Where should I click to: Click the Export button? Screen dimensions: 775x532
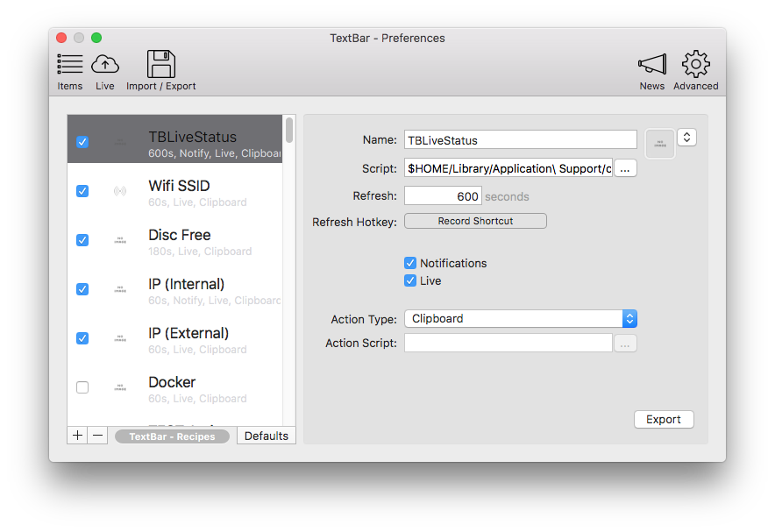click(664, 419)
